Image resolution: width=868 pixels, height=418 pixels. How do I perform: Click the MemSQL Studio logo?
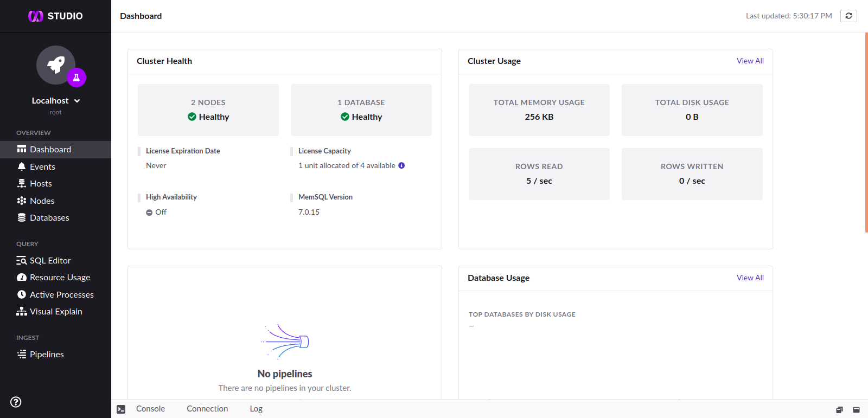pos(55,16)
